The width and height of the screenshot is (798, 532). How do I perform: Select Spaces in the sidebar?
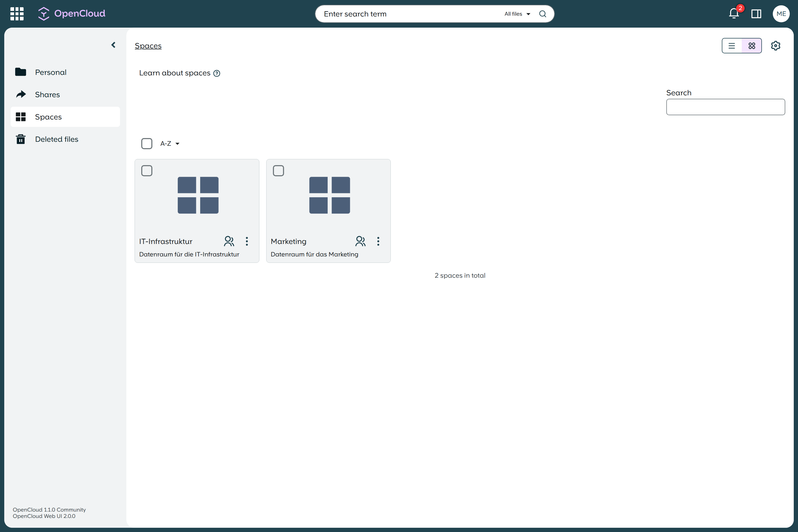pyautogui.click(x=65, y=117)
